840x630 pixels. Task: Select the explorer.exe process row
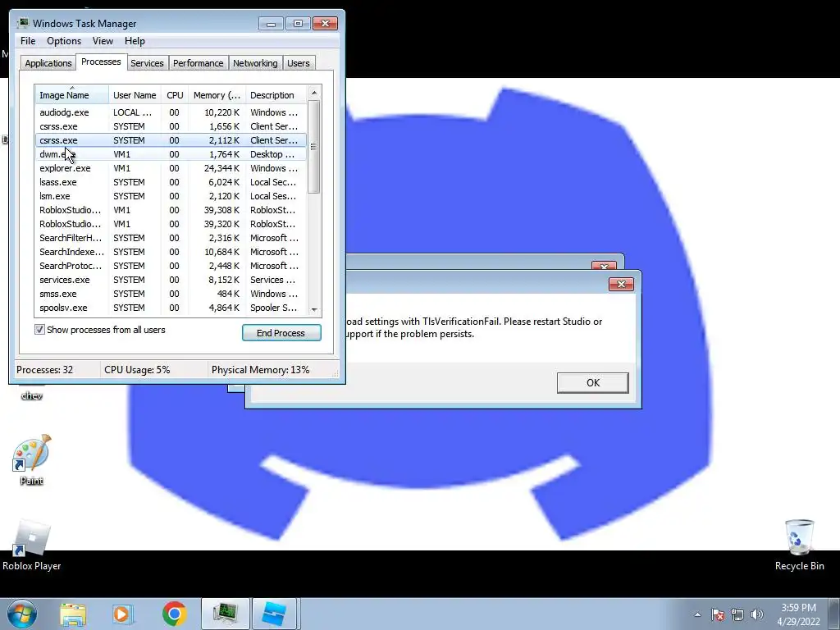(x=171, y=168)
